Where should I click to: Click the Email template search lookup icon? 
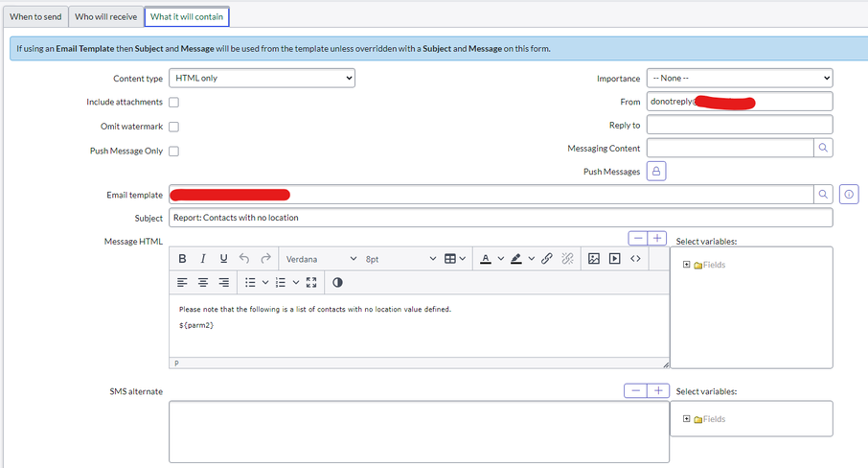[x=823, y=195]
